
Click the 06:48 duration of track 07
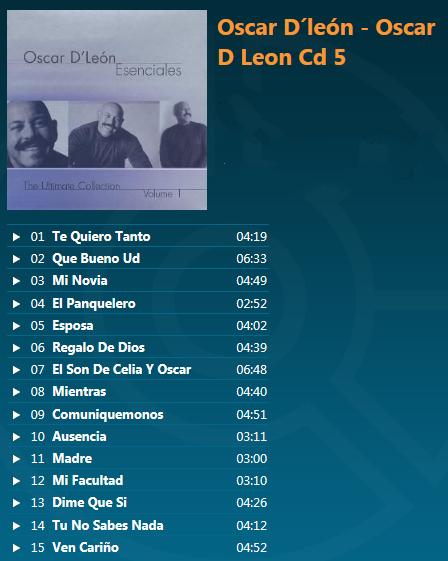252,370
